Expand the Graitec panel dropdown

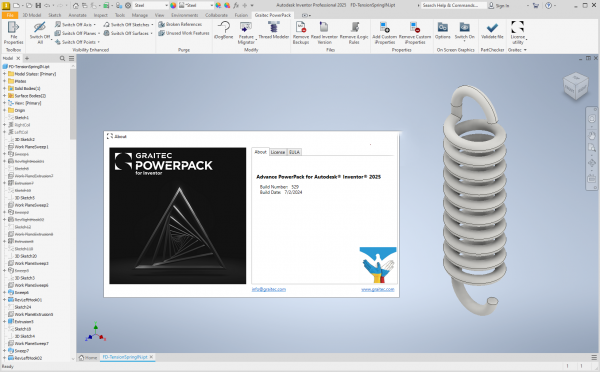(525, 50)
